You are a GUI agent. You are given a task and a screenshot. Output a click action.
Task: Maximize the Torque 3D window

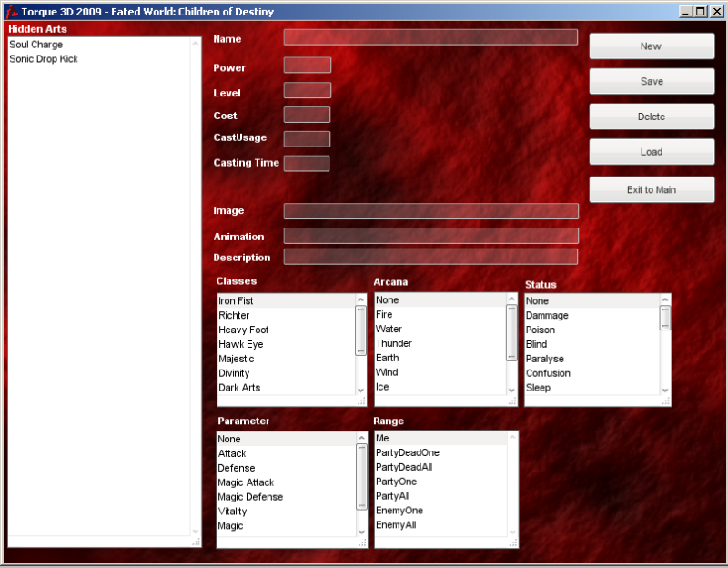tap(700, 12)
